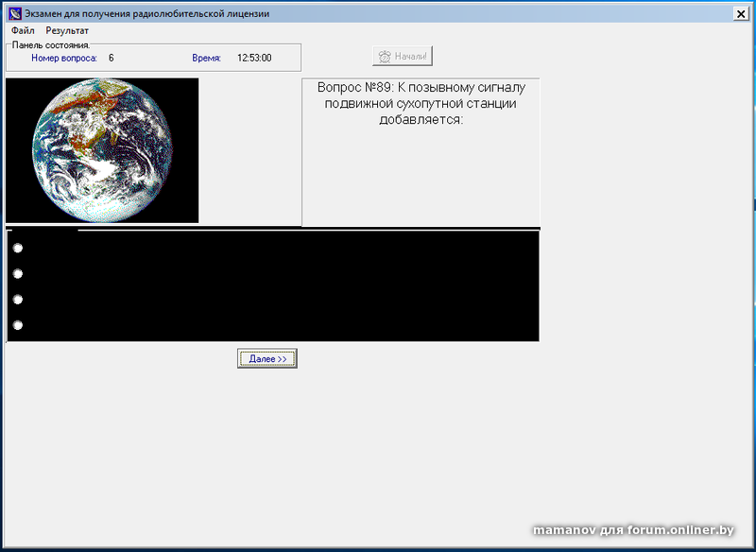Image resolution: width=756 pixels, height=552 pixels.
Task: Open the Файл menu
Action: click(x=23, y=31)
